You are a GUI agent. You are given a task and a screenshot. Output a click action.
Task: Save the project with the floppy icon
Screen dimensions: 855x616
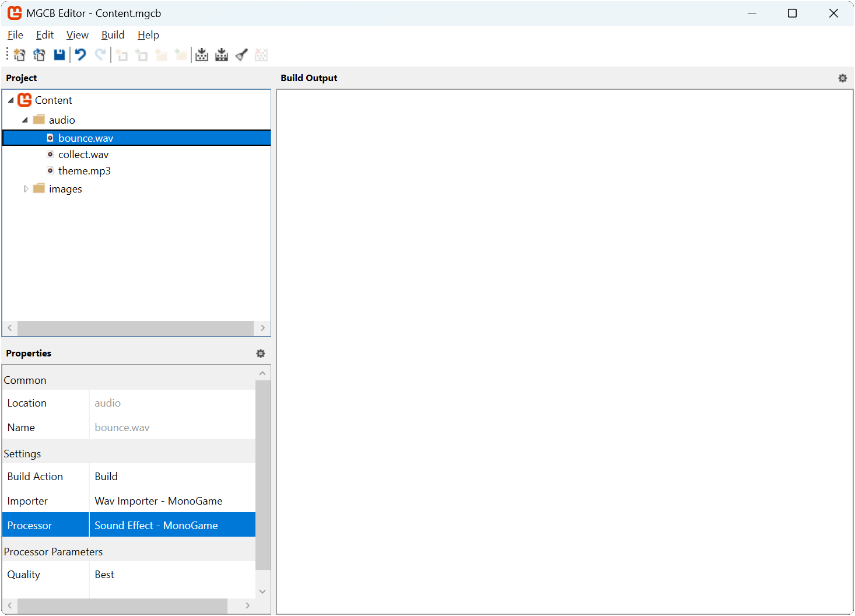59,55
